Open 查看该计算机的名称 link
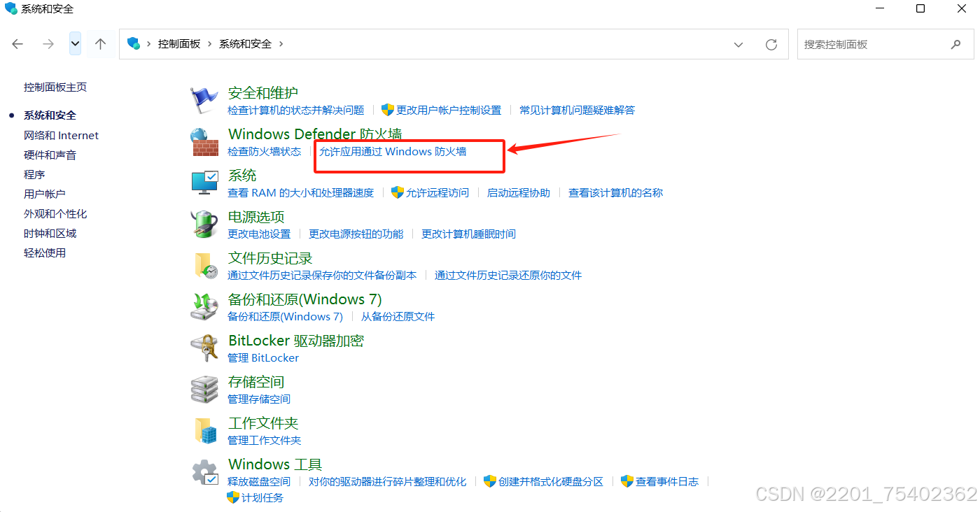This screenshot has height=512, width=980. click(616, 192)
